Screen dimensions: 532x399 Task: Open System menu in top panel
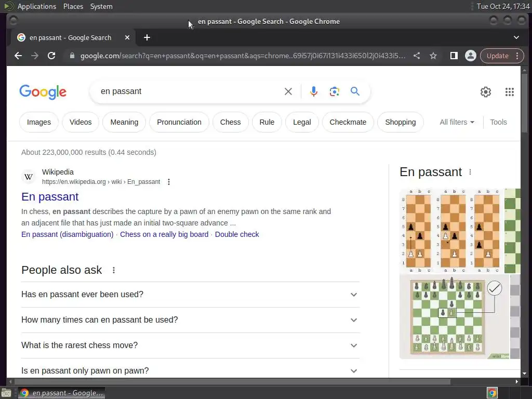101,6
